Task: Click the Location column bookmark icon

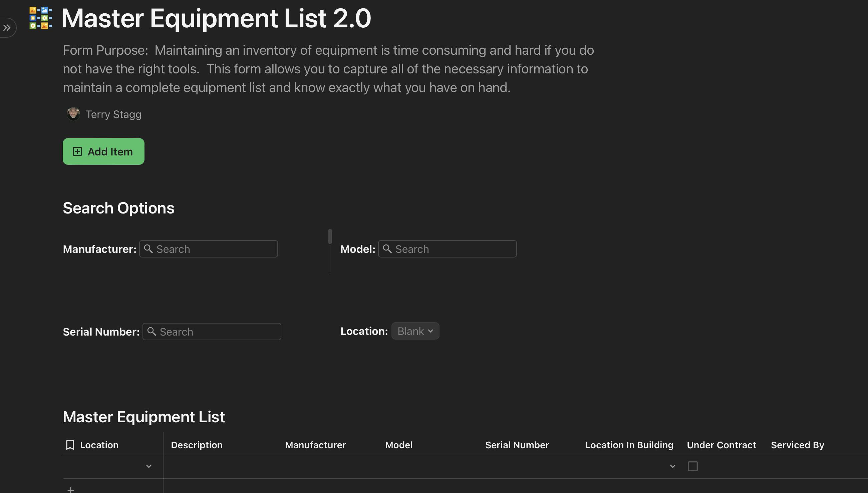Action: pyautogui.click(x=70, y=445)
